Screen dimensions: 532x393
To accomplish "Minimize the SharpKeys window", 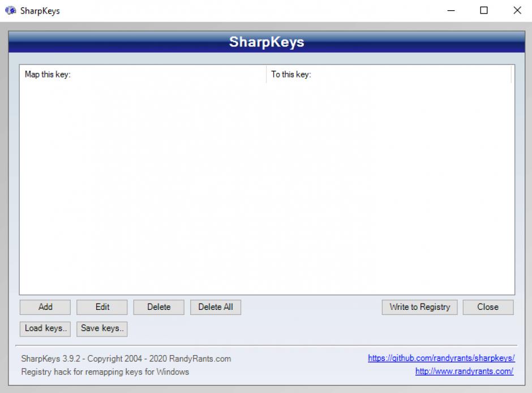I will 451,11.
